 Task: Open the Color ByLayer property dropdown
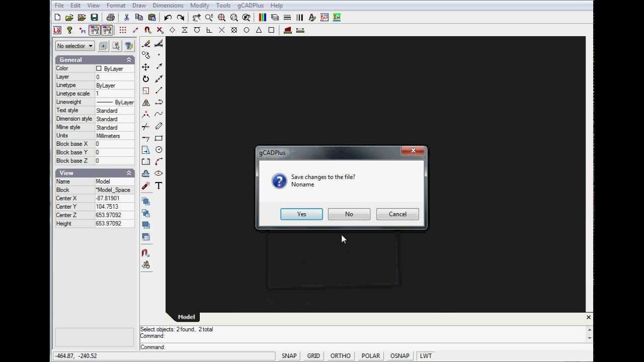115,68
